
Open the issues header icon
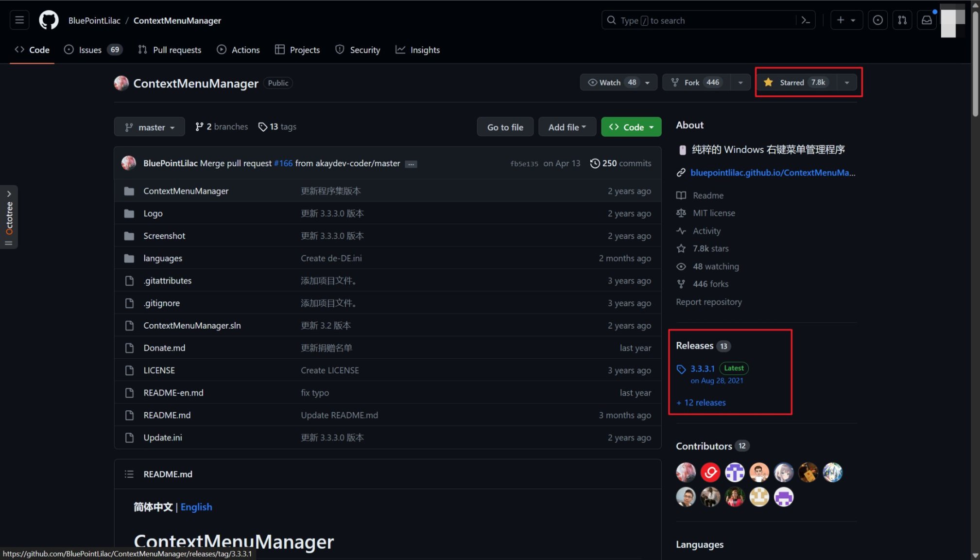pos(877,20)
